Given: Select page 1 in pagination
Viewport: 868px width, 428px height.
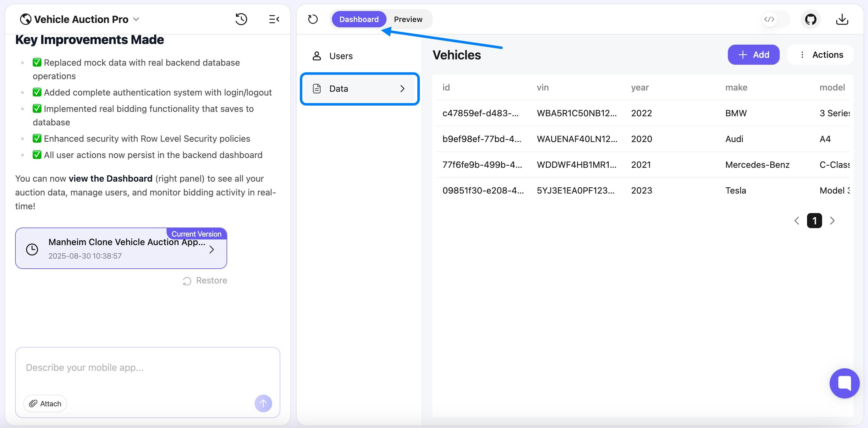Looking at the screenshot, I should click(815, 220).
